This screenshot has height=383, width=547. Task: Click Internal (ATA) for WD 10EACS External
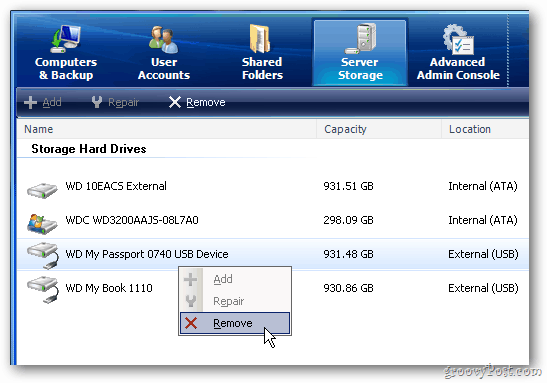click(483, 186)
